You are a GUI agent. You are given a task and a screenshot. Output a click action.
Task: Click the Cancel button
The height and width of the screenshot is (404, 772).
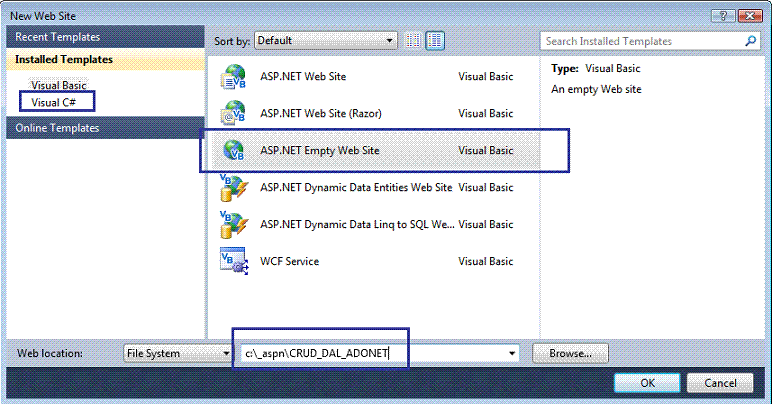tap(720, 383)
